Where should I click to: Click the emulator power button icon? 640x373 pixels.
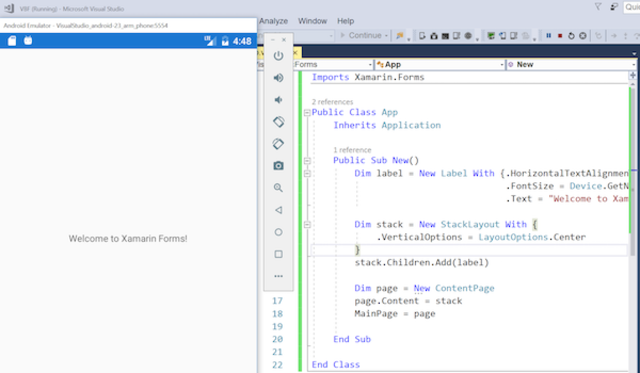(x=278, y=56)
